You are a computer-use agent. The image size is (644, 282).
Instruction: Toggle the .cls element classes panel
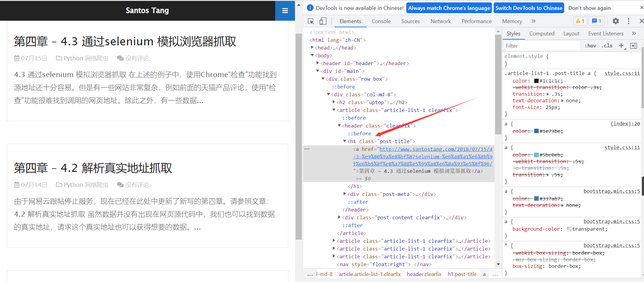[607, 46]
